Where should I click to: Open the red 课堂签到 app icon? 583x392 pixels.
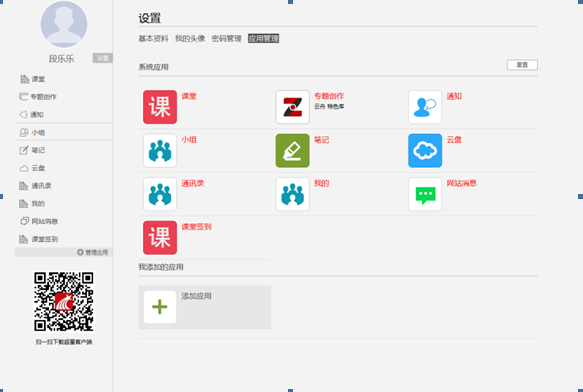click(160, 238)
